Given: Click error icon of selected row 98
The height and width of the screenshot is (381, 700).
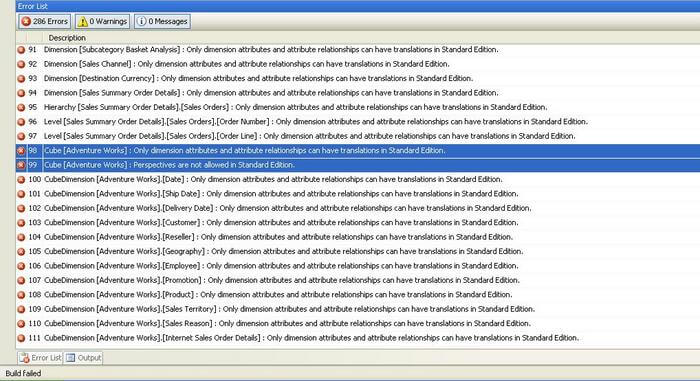Looking at the screenshot, I should pyautogui.click(x=21, y=151).
